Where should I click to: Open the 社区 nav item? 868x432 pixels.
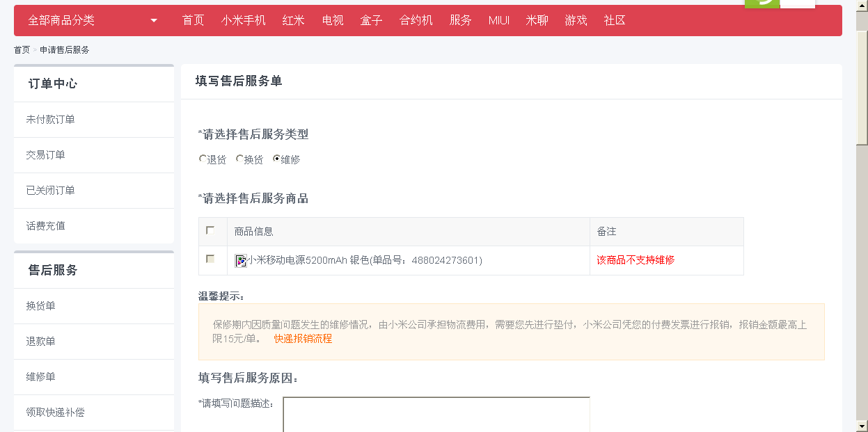point(615,20)
